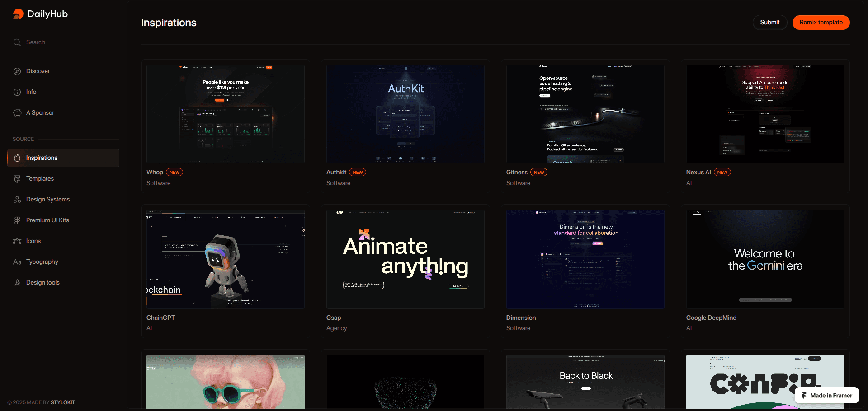Click the Authkit card title

[336, 173]
